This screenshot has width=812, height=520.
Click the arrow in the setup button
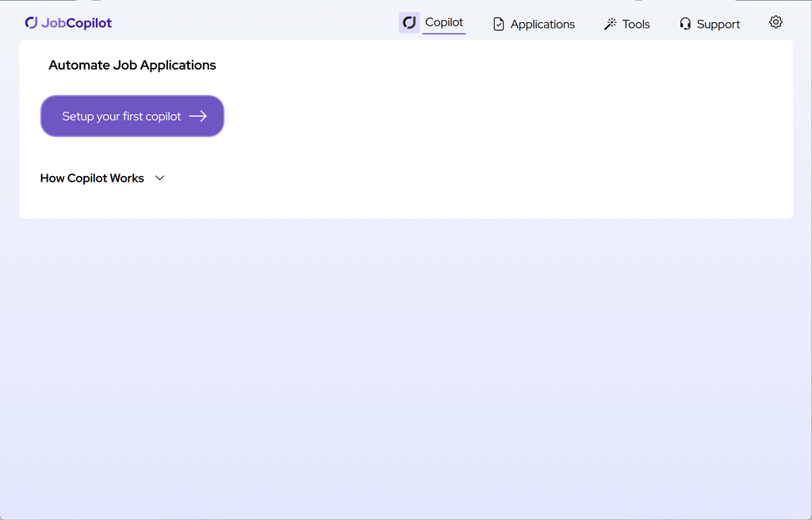coord(197,117)
